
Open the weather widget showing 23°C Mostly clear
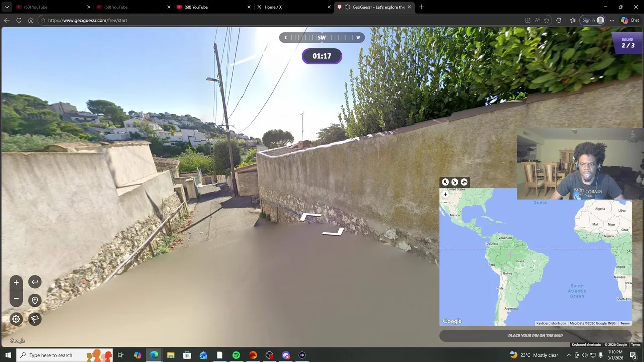(534, 355)
